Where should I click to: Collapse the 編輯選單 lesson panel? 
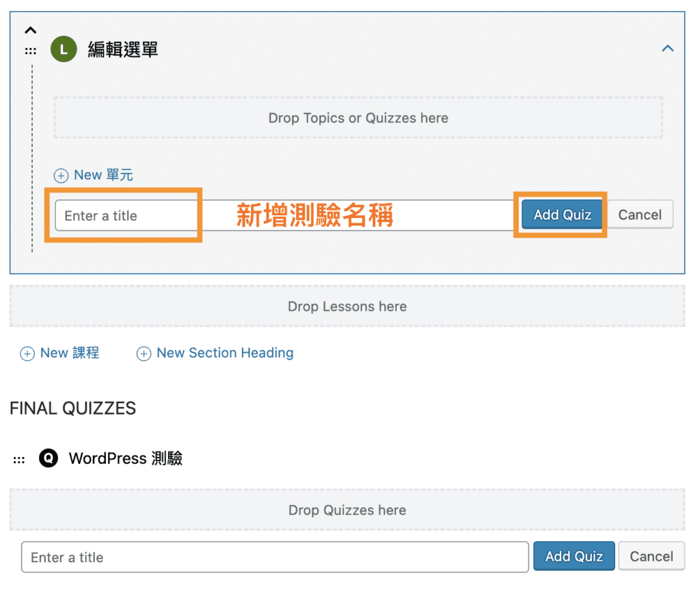pos(668,48)
